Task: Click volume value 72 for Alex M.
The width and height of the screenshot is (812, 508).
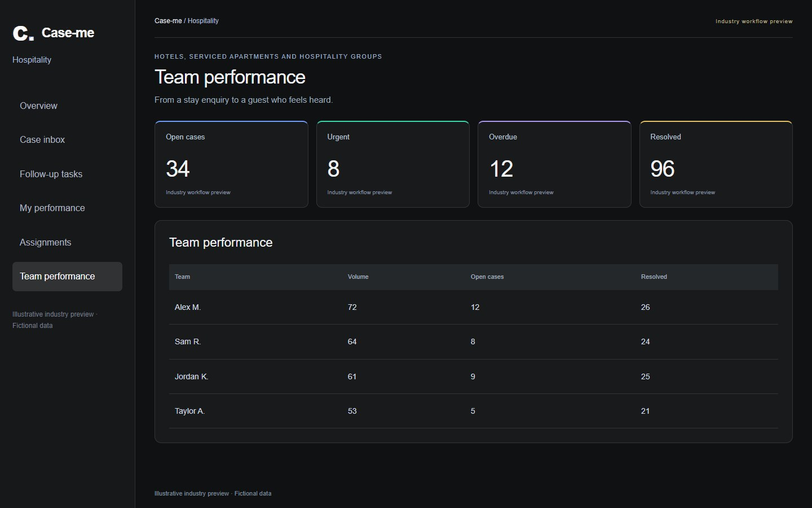Action: [x=352, y=307]
